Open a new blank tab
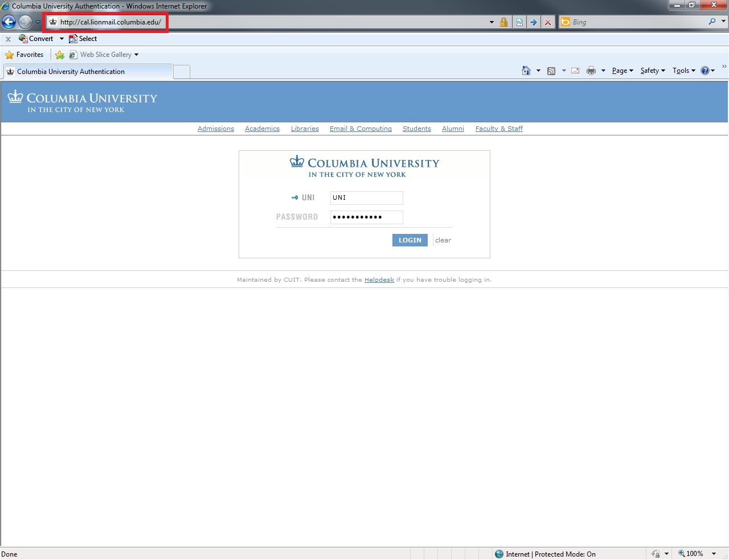The height and width of the screenshot is (560, 729). click(182, 72)
